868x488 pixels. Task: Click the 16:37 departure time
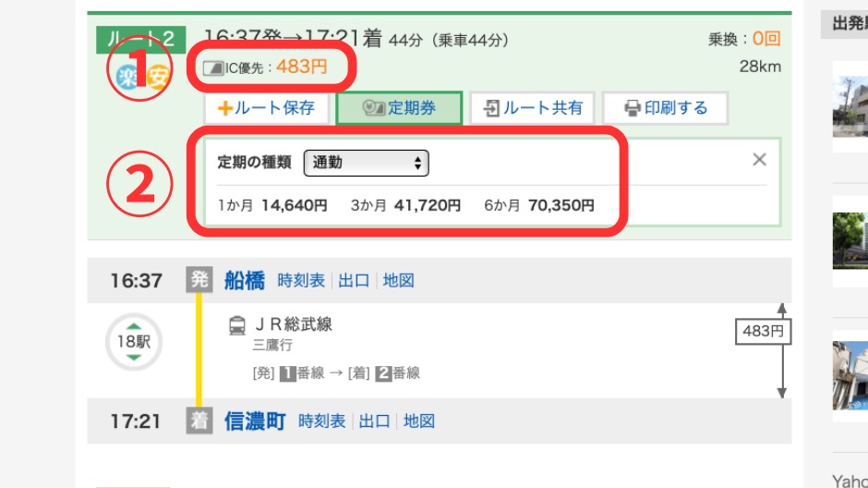[x=136, y=281]
